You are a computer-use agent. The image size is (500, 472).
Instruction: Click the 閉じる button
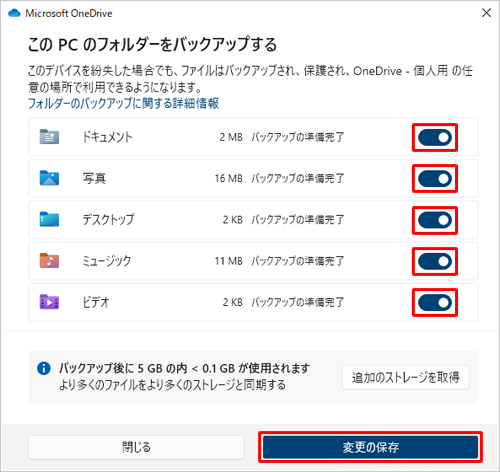click(136, 447)
